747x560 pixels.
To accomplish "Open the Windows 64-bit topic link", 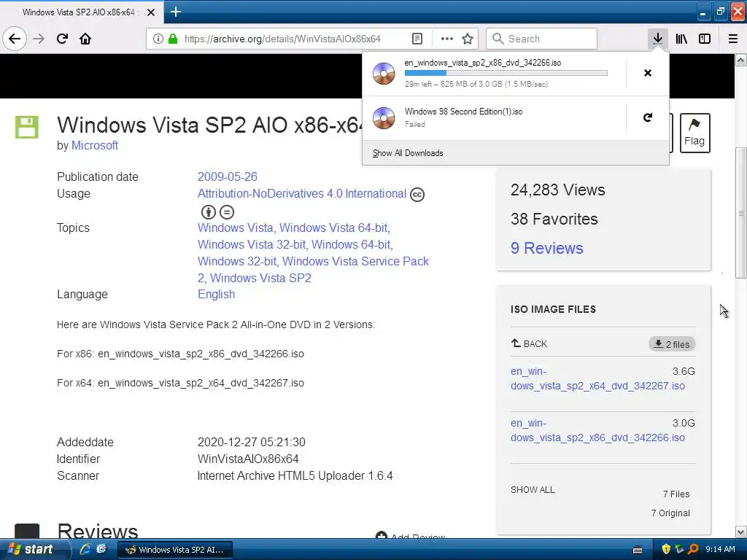I will tap(351, 245).
